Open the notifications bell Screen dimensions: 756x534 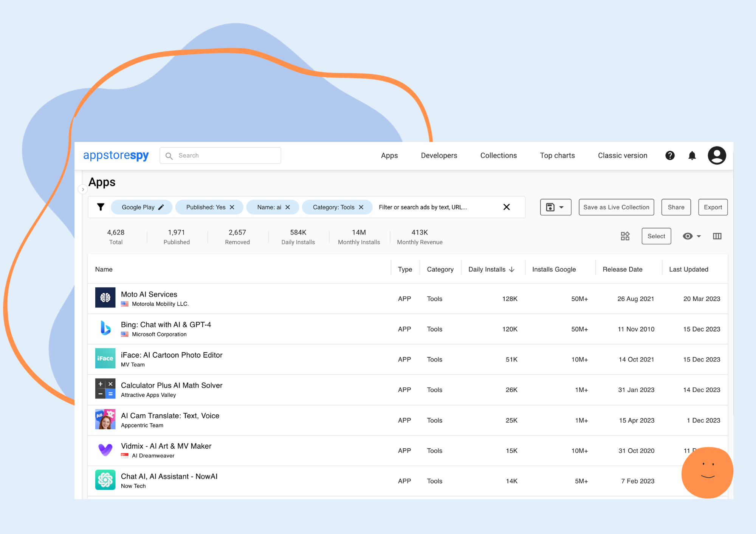click(x=692, y=155)
